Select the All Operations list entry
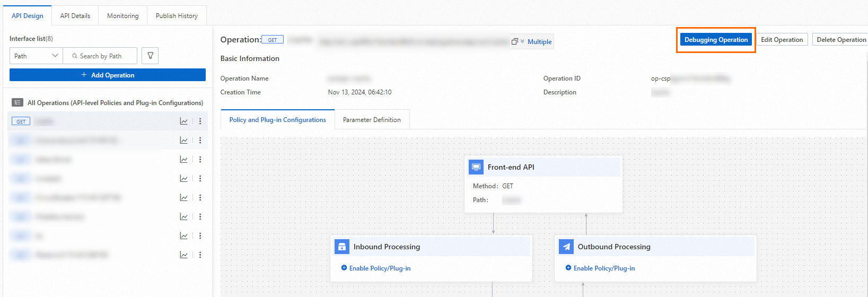This screenshot has height=297, width=868. 108,103
